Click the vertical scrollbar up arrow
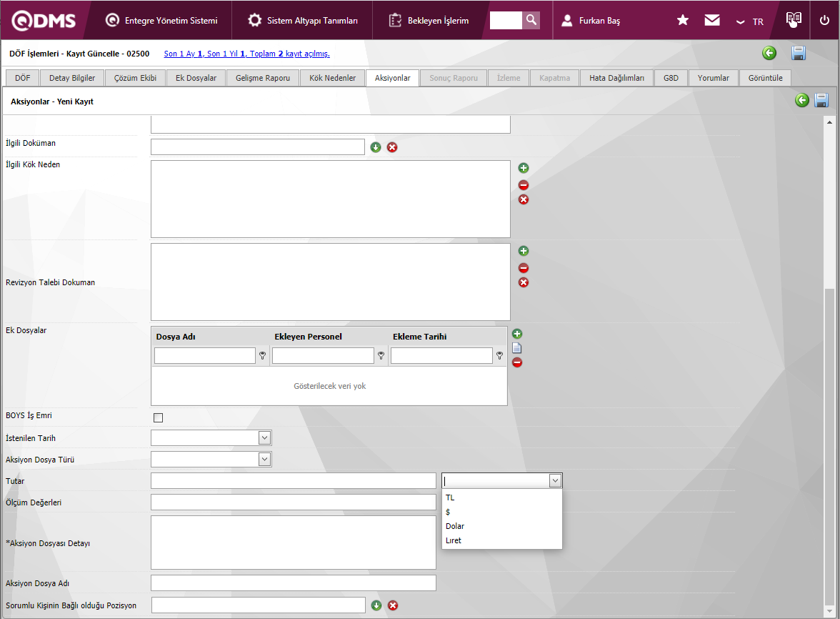Image resolution: width=840 pixels, height=619 pixels. click(x=829, y=122)
